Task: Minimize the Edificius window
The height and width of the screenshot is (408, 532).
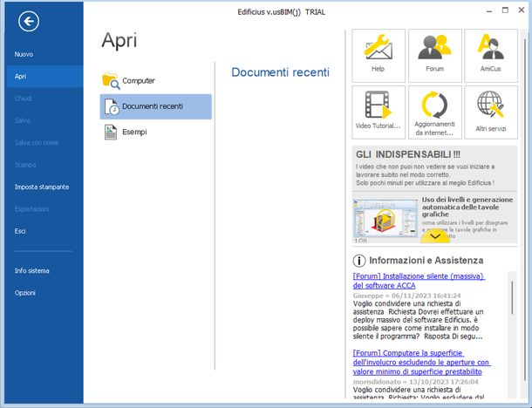Action: click(489, 10)
